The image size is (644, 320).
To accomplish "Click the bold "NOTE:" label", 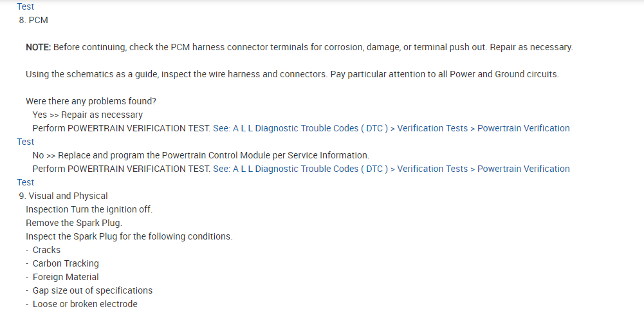I will [39, 47].
